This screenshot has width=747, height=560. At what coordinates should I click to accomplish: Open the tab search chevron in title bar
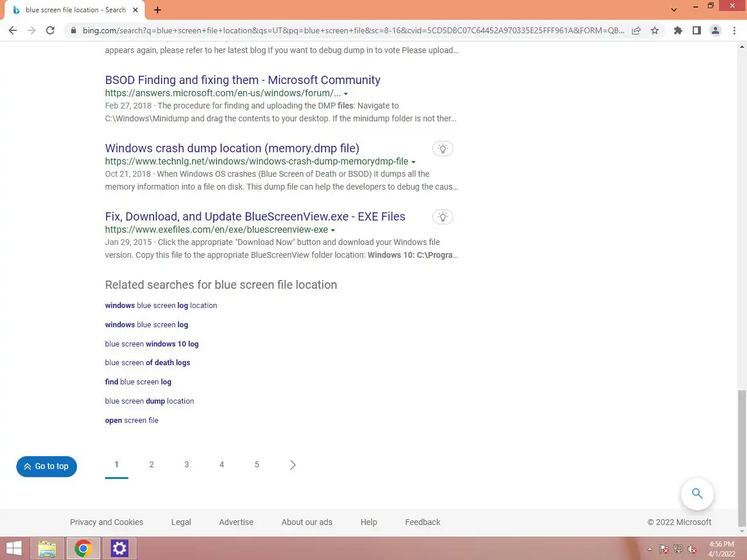(x=674, y=10)
